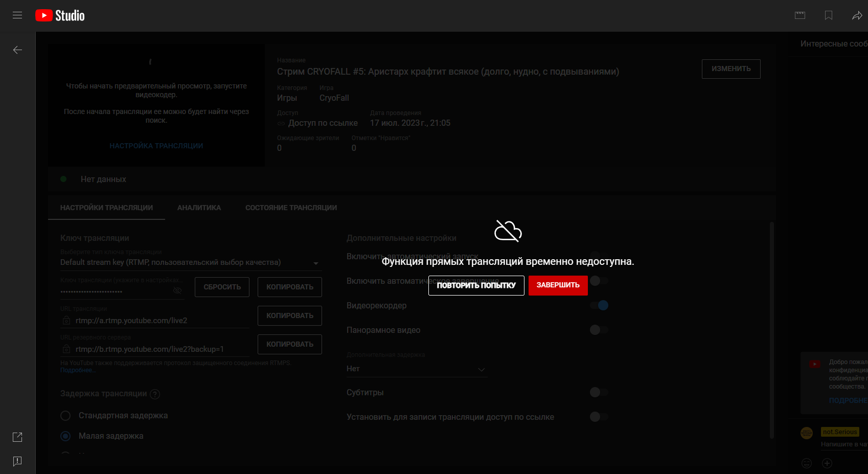Toggle the Видеорекордер switch
The height and width of the screenshot is (474, 868).
[599, 305]
